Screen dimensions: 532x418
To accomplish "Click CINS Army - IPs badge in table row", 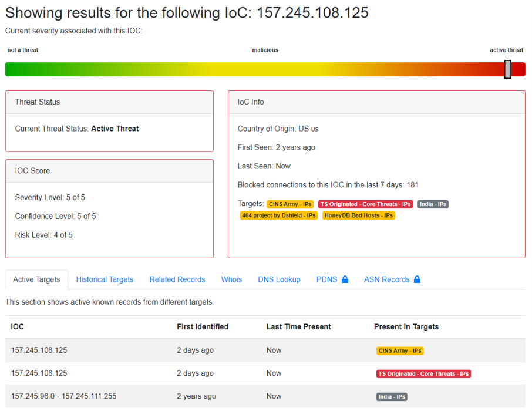I will (399, 351).
